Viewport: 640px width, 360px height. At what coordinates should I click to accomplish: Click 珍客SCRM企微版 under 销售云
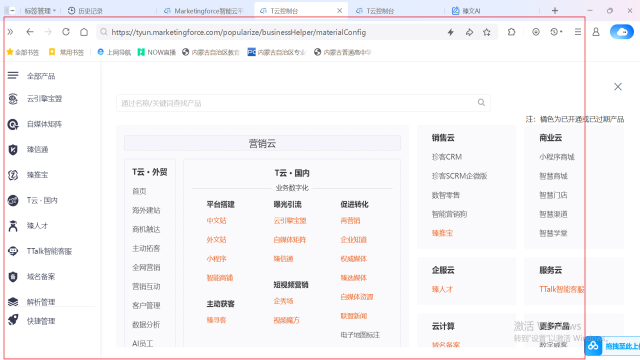coord(460,176)
